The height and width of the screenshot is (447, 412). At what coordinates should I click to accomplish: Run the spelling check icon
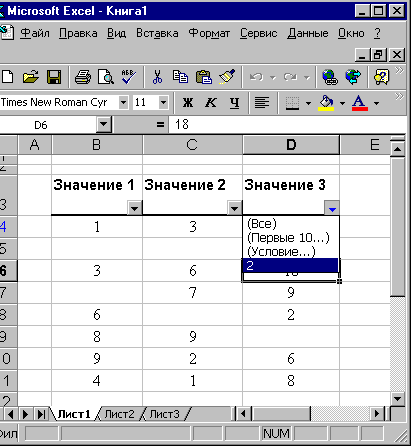[x=128, y=77]
